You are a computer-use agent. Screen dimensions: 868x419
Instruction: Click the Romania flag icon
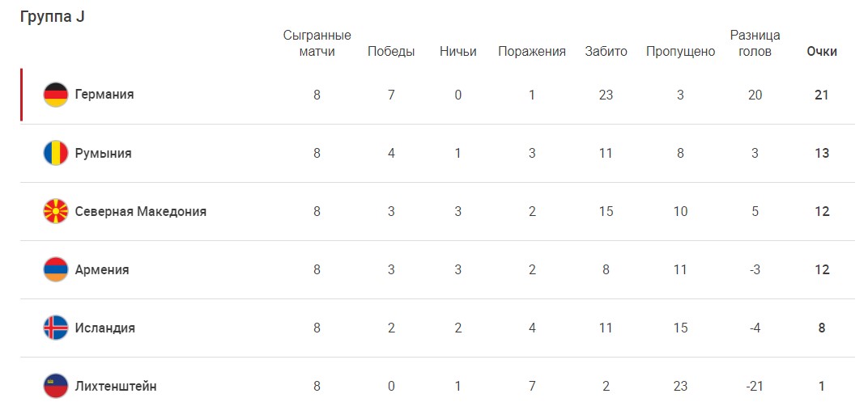coord(56,153)
